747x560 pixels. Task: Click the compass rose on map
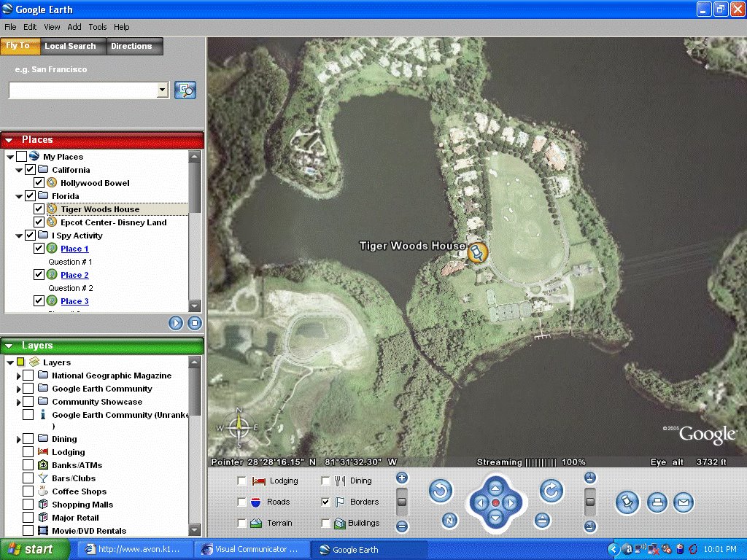(x=239, y=428)
